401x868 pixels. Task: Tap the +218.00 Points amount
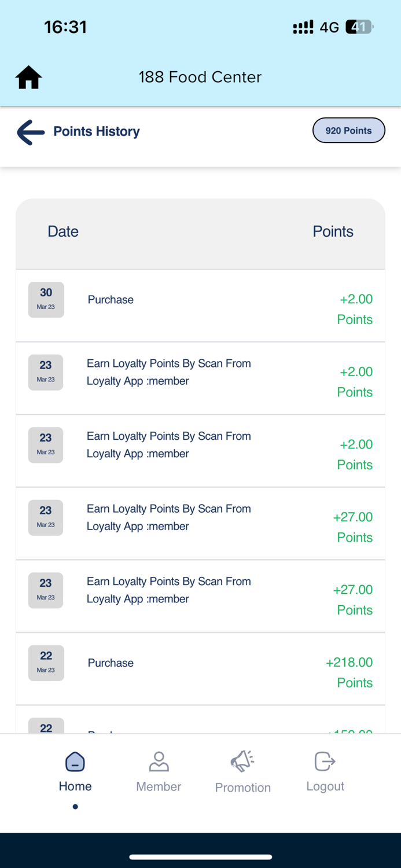350,672
